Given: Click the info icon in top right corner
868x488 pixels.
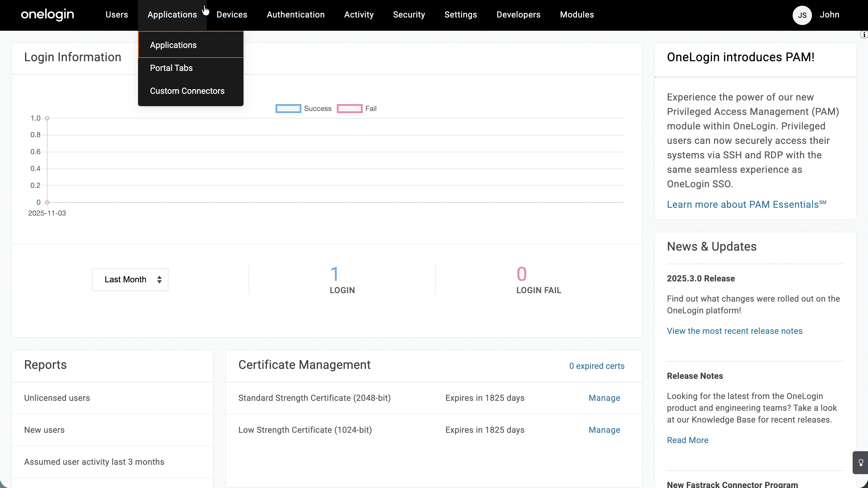Looking at the screenshot, I should [x=863, y=34].
